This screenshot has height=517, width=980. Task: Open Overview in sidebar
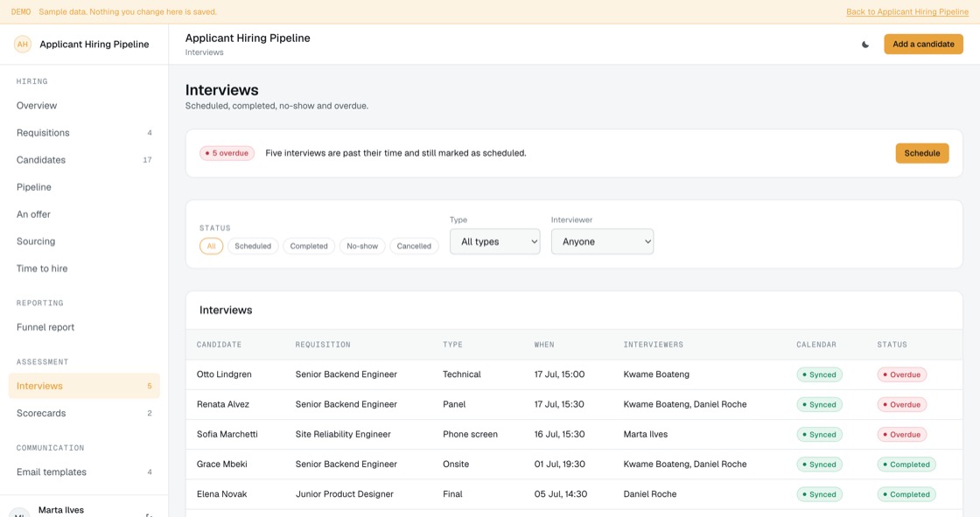pyautogui.click(x=84, y=106)
